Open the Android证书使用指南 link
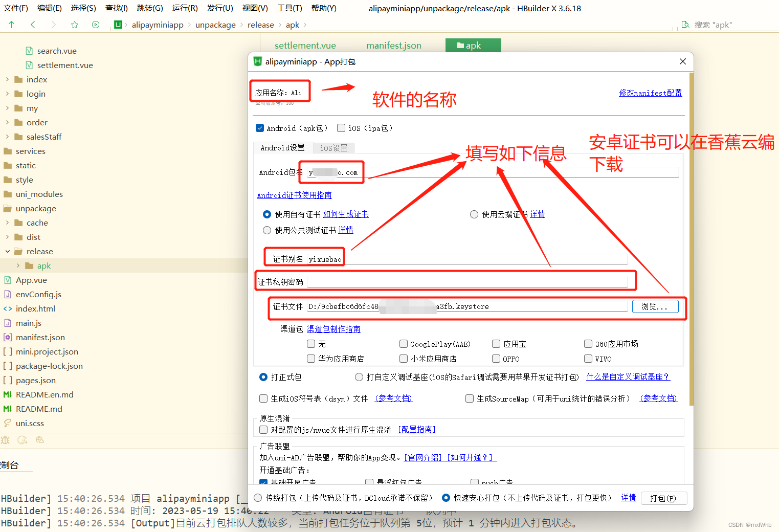 pos(294,195)
